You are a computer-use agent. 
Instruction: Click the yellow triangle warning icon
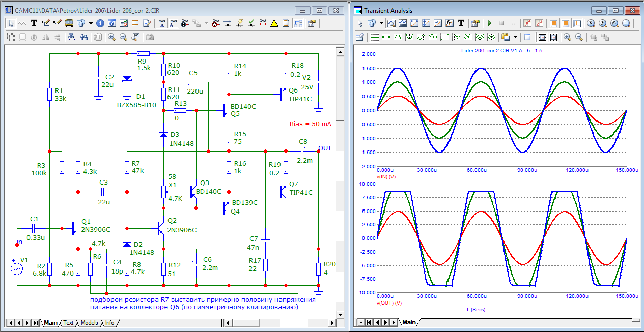tap(274, 23)
